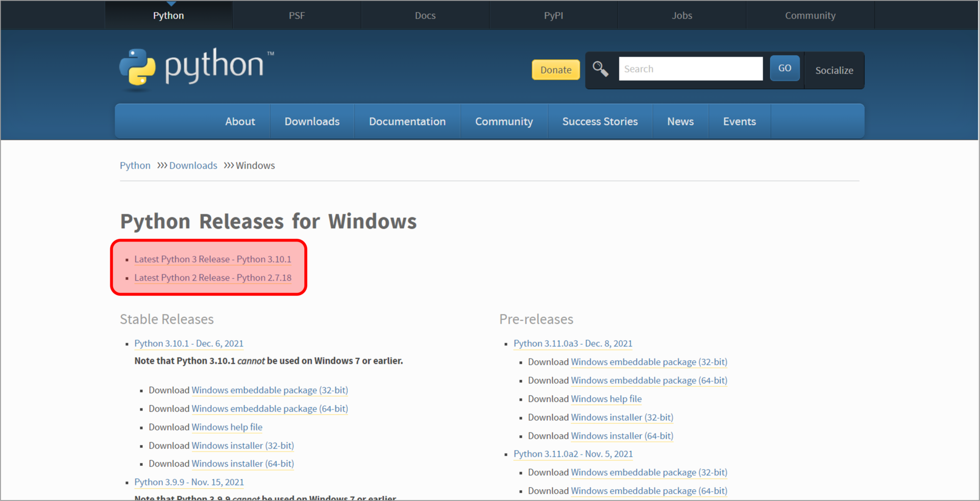The width and height of the screenshot is (980, 501).
Task: Open Python 3.11.0a3 pre-release link
Action: point(573,344)
